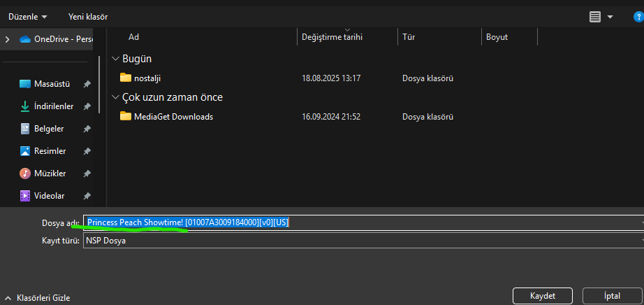Viewport: 644px width, 305px height.
Task: Collapse the Çok uzun zaman önce group
Action: 115,97
